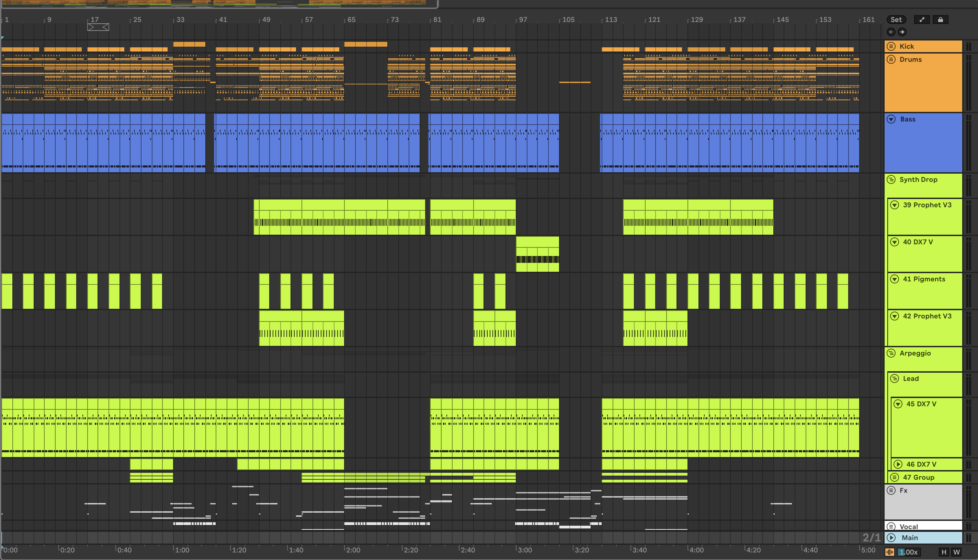
Task: Toggle the orange waveform icon beside 1.00x
Action: (889, 552)
